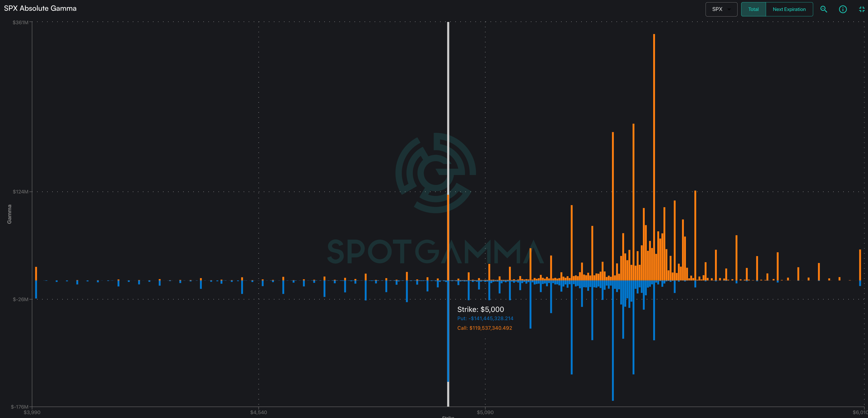The width and height of the screenshot is (868, 418).
Task: Click the vertical Gamma axis title
Action: click(9, 214)
